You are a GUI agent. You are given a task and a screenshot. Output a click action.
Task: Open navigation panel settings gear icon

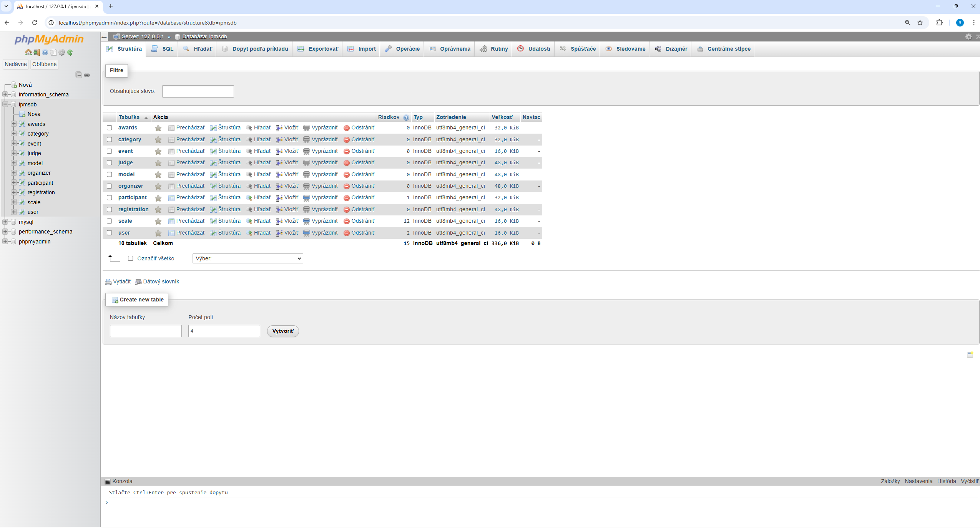click(62, 53)
